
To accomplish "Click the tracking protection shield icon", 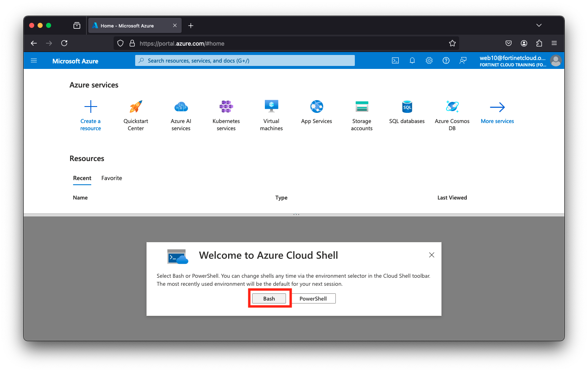I will (x=120, y=43).
